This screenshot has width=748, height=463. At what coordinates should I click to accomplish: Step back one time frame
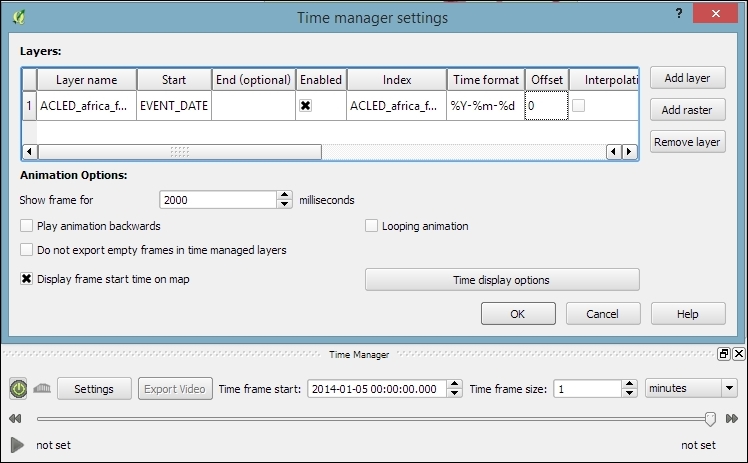(15, 418)
